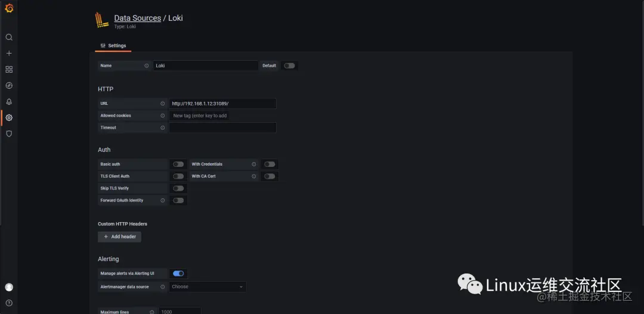The image size is (644, 314).
Task: Enable the Basic auth switch
Action: [178, 164]
